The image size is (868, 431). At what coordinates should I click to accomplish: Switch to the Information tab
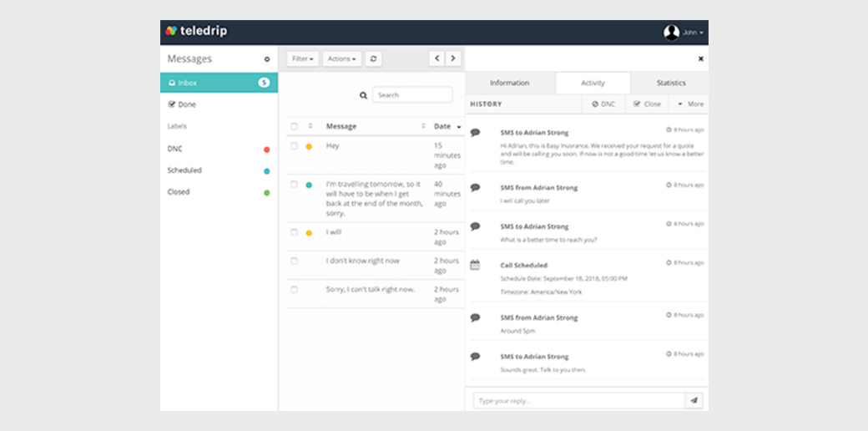coord(509,83)
